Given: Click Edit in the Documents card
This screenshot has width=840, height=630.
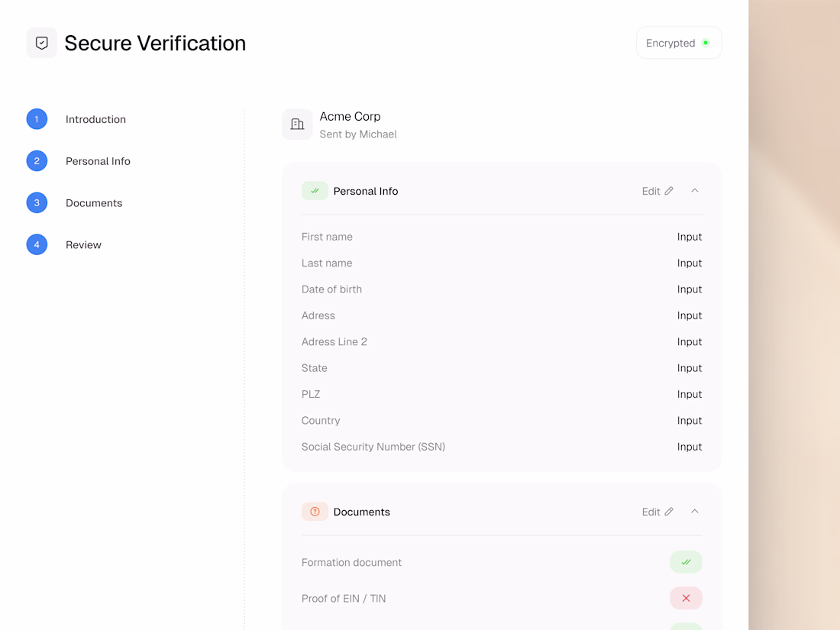Looking at the screenshot, I should 651,512.
